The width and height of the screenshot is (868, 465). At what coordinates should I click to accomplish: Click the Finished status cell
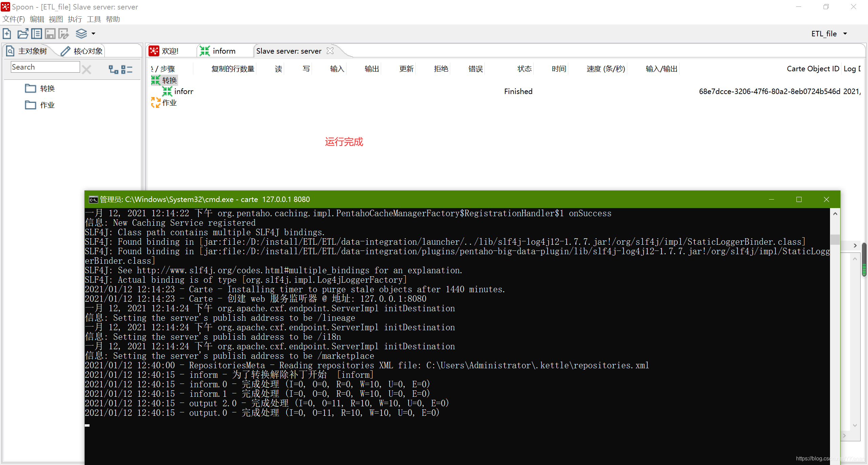pos(518,91)
